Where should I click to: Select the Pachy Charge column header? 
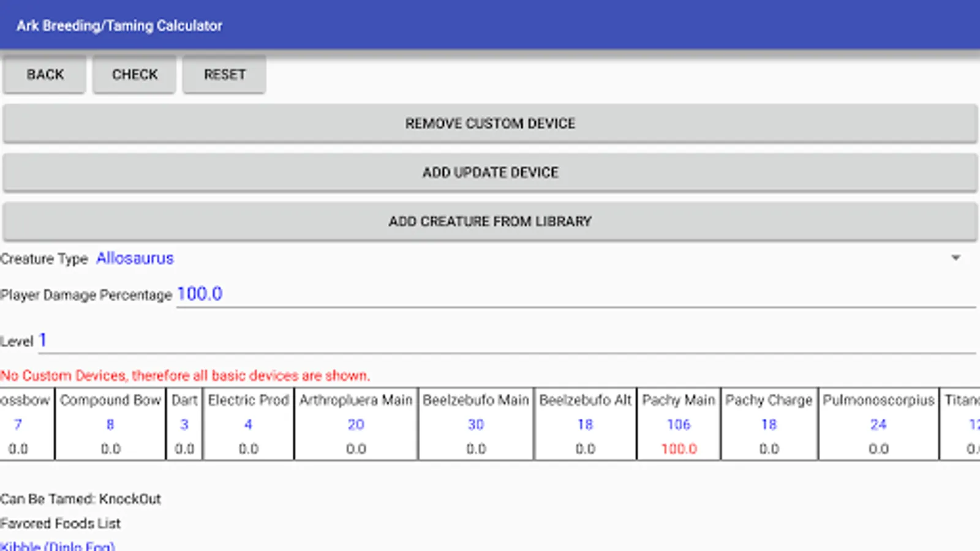pos(769,400)
